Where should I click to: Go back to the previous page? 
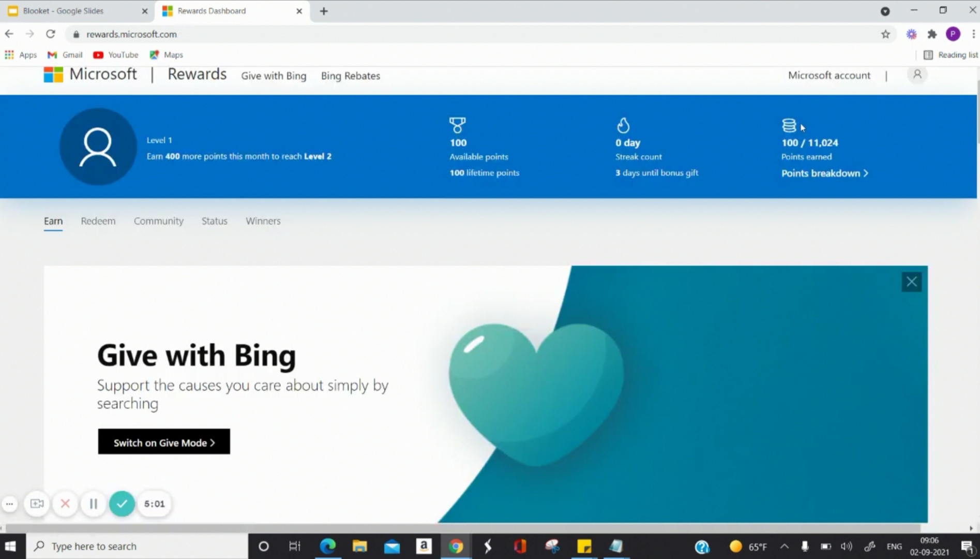coord(9,34)
